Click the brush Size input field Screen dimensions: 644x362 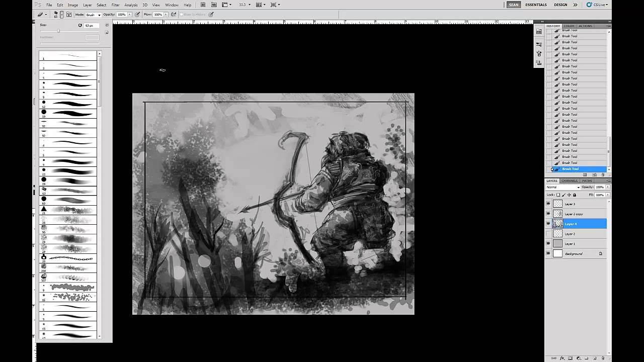[x=91, y=25]
